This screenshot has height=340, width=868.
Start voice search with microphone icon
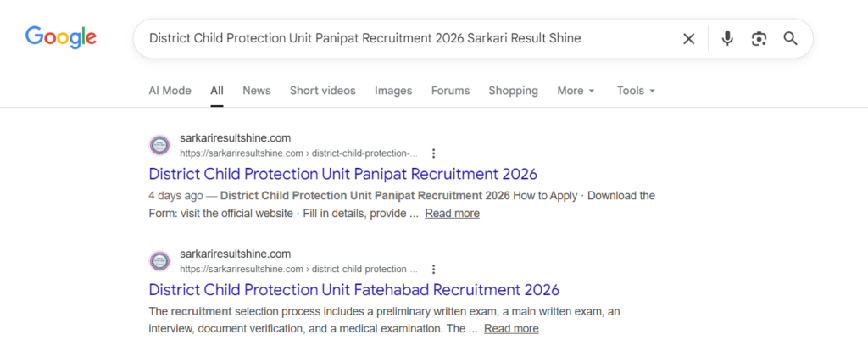pyautogui.click(x=726, y=39)
